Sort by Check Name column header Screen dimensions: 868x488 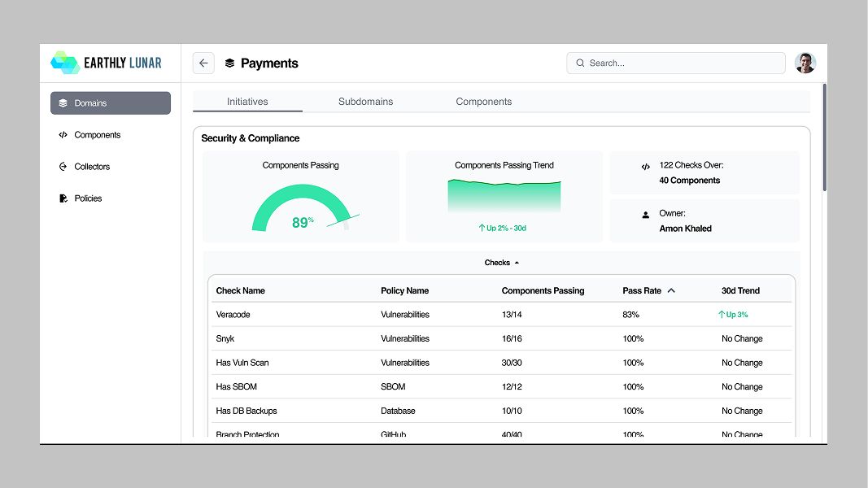[240, 290]
